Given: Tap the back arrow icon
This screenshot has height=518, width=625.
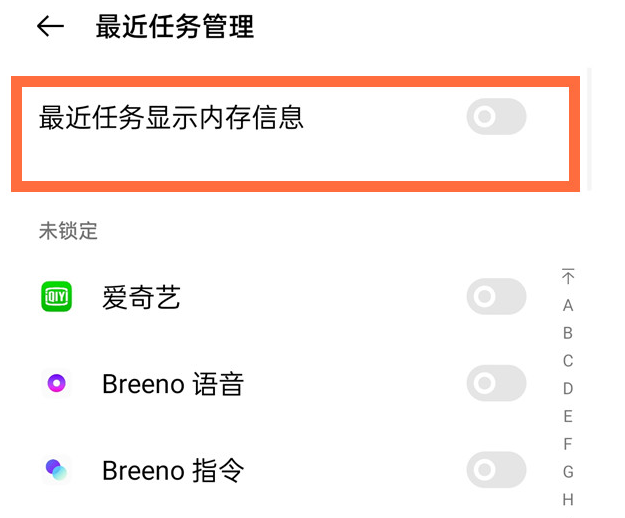Looking at the screenshot, I should tap(50, 27).
